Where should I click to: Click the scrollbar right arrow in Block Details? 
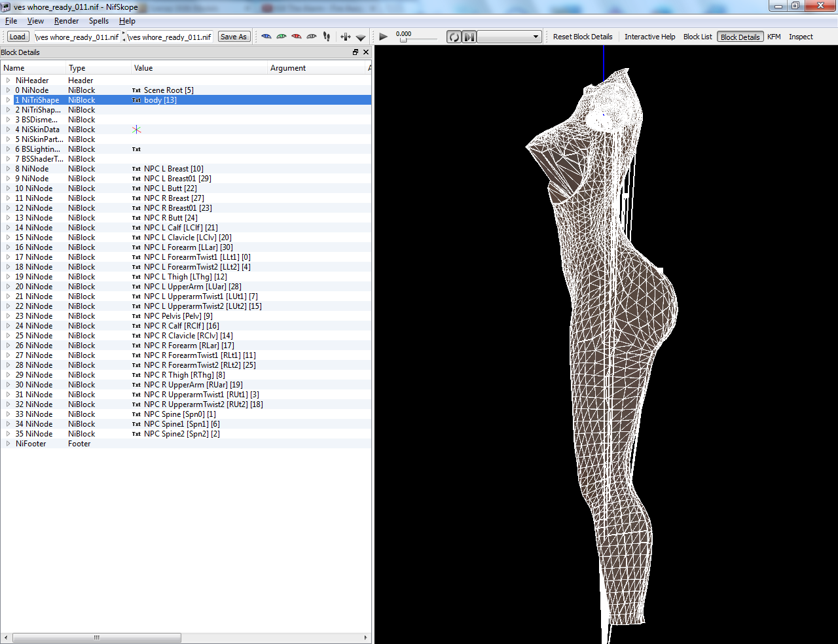(x=366, y=637)
